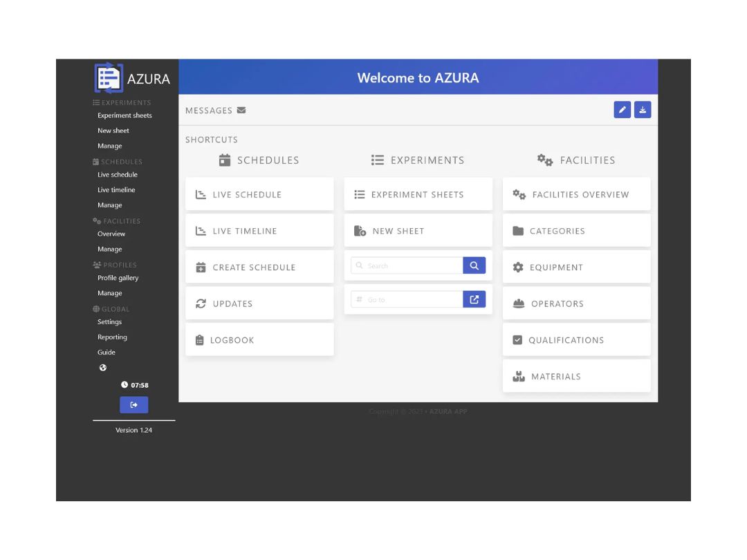Open the Create Schedule shortcut card
Screen dimensions: 747x560
point(259,267)
